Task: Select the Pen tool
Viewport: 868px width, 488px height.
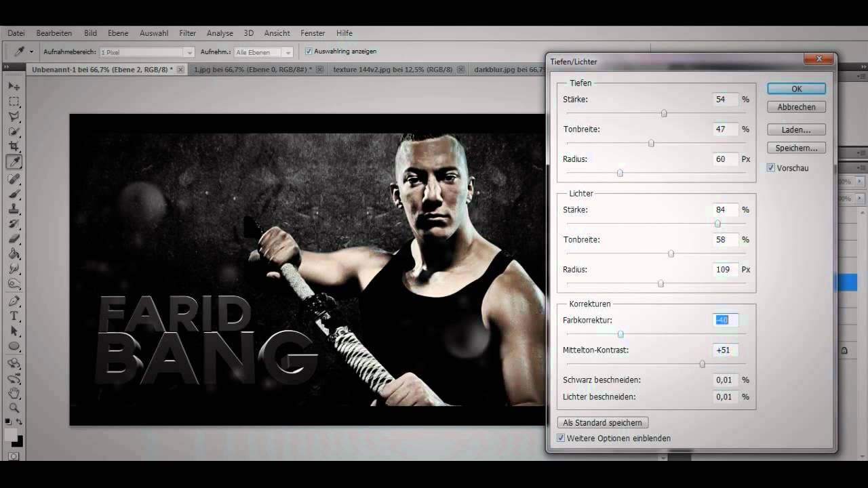Action: (x=14, y=301)
